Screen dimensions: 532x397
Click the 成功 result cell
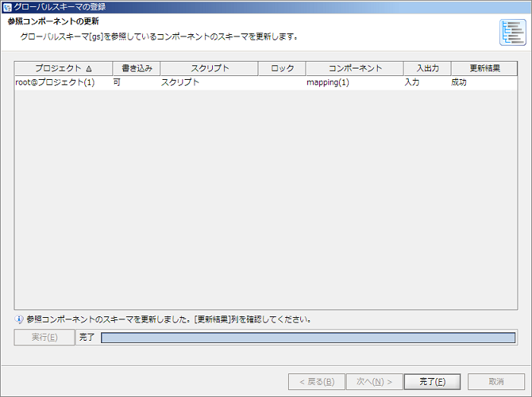[459, 82]
